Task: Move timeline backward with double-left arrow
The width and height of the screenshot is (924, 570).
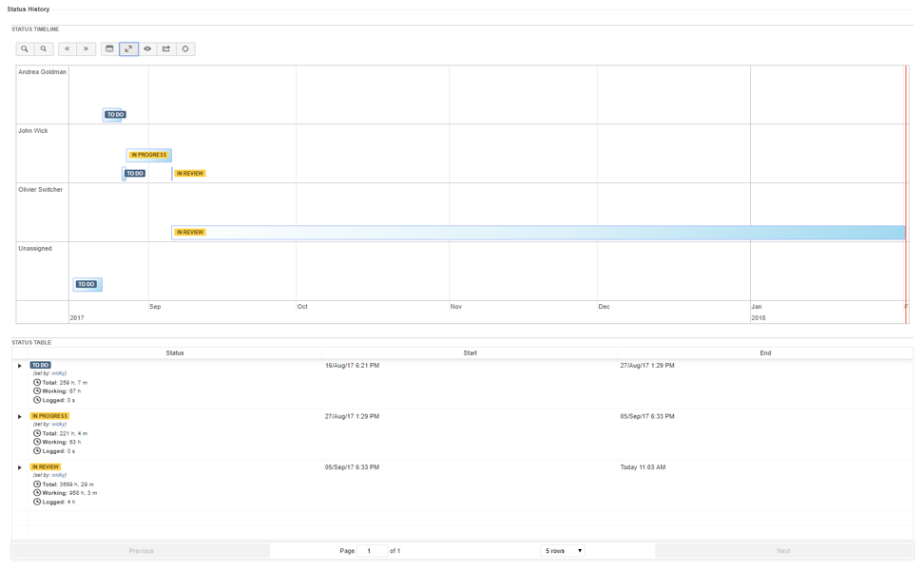Action: tap(67, 49)
